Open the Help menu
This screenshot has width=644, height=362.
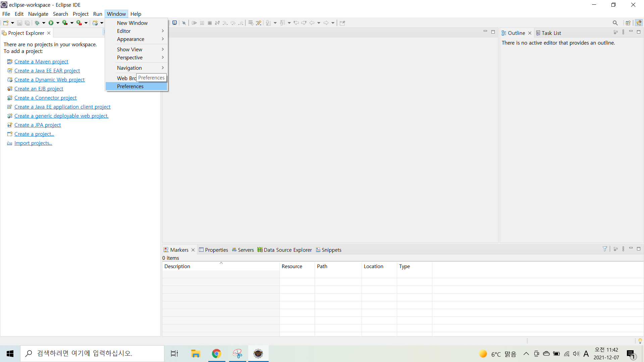coord(136,14)
